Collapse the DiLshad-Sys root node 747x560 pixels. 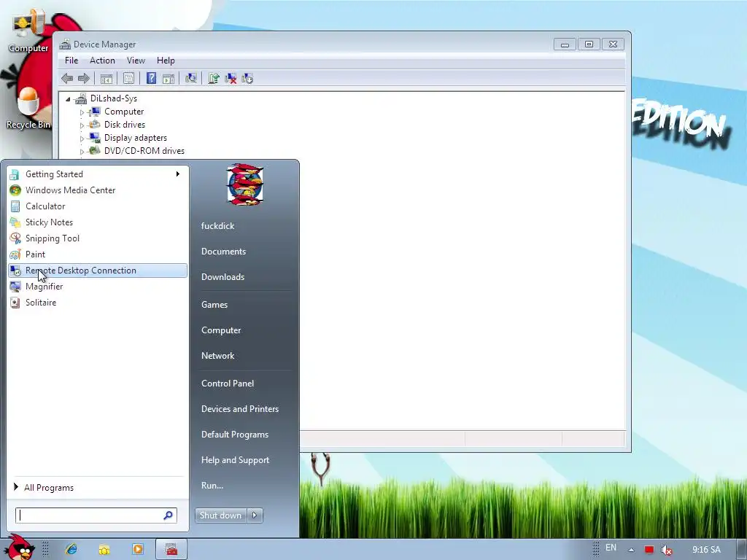68,99
